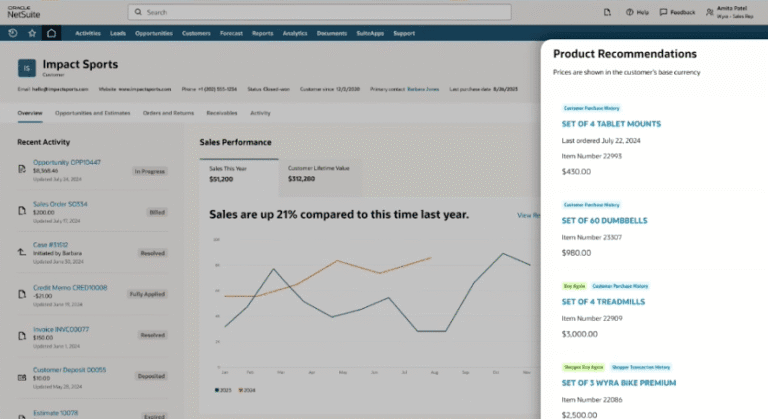Open primary contact Barbara Jones

click(x=423, y=89)
